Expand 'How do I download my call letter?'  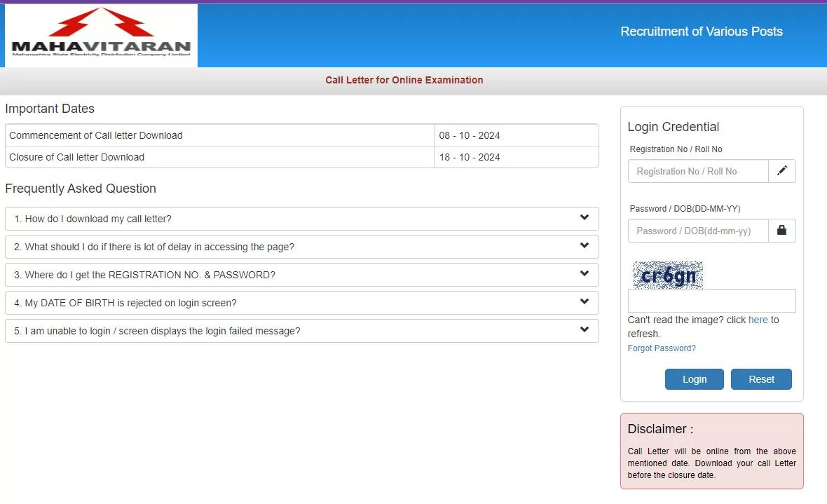301,219
